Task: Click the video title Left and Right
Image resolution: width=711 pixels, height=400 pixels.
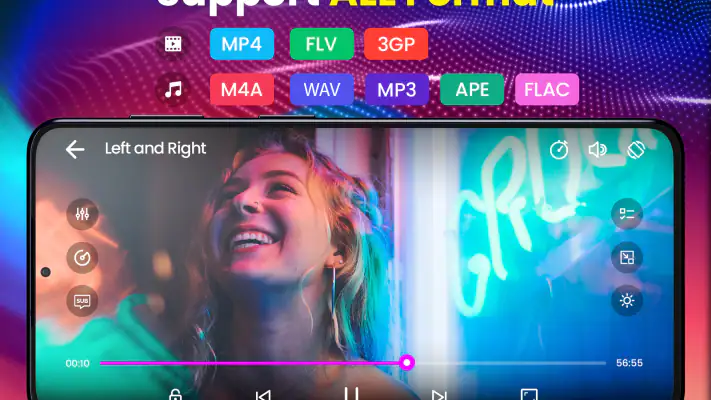Action: [x=155, y=149]
